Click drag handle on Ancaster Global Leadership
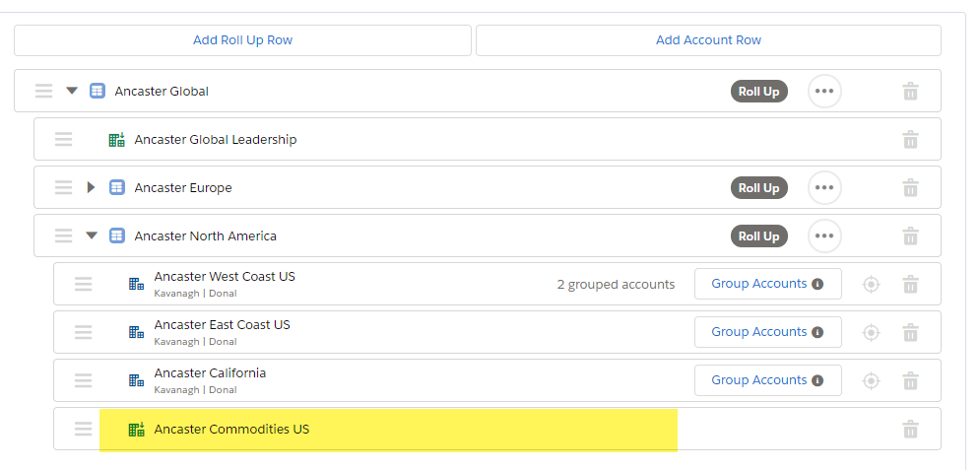 (63, 139)
